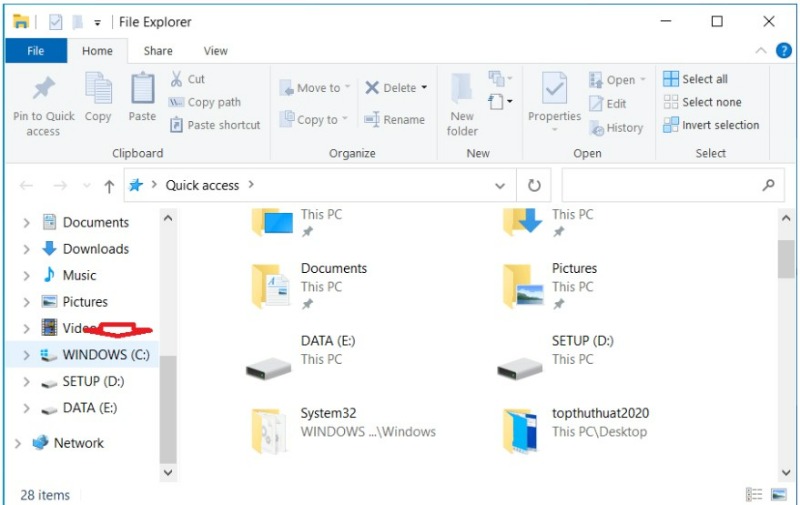Expand SETUP (D:) tree node
This screenshot has height=505, width=800.
click(27, 382)
